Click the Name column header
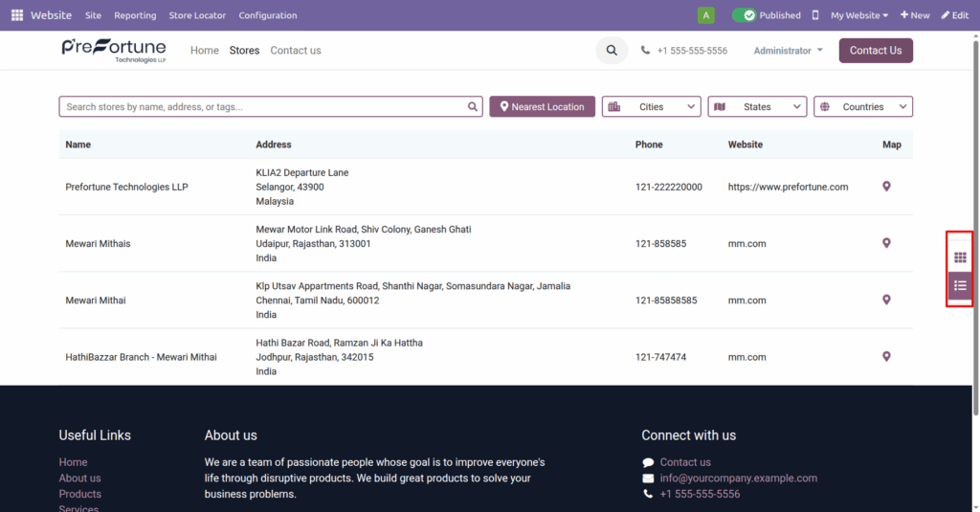The width and height of the screenshot is (980, 512). [78, 145]
